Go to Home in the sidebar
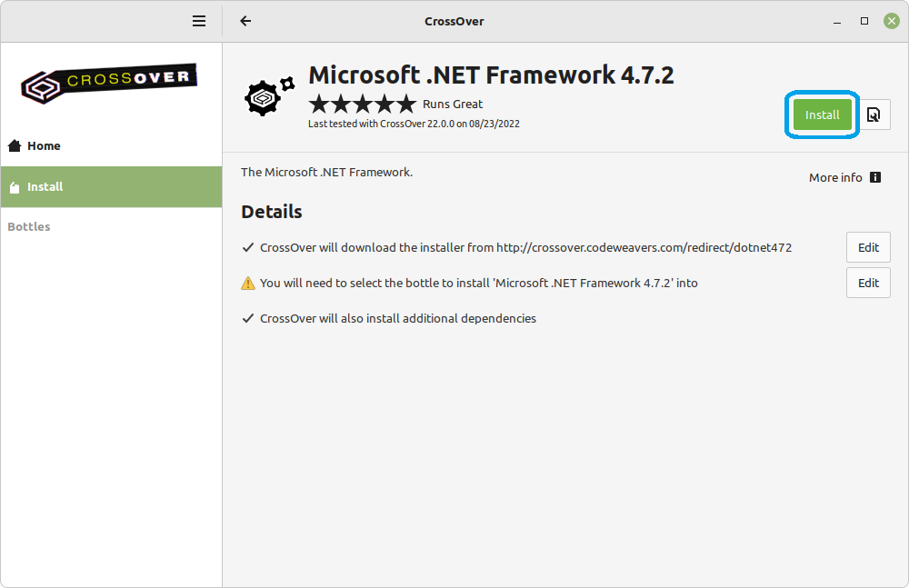The height and width of the screenshot is (588, 909). pyautogui.click(x=111, y=145)
